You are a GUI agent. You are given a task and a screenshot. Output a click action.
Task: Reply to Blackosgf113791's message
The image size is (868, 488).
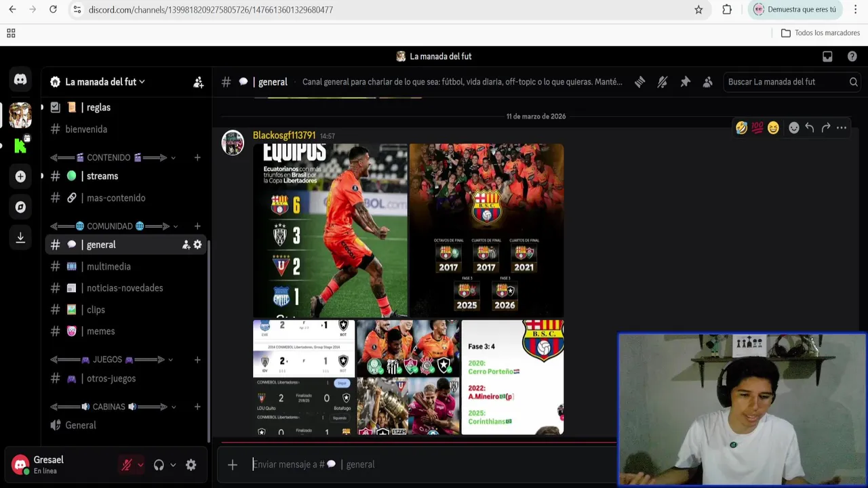(810, 127)
